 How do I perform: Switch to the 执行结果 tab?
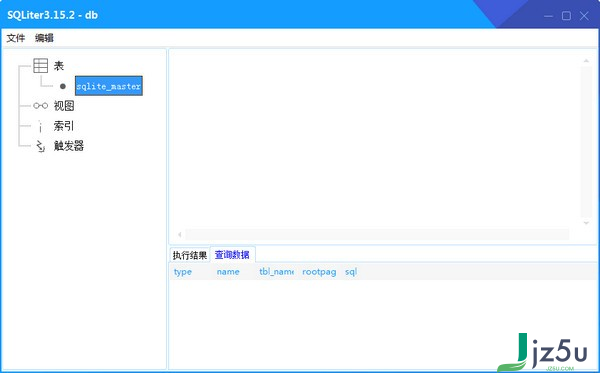tap(190, 255)
